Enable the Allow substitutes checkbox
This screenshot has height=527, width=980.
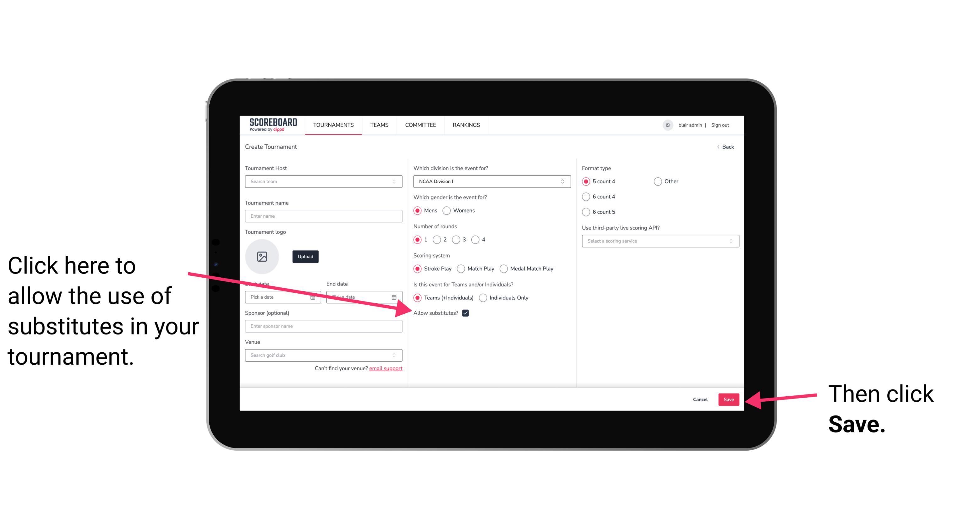click(466, 313)
